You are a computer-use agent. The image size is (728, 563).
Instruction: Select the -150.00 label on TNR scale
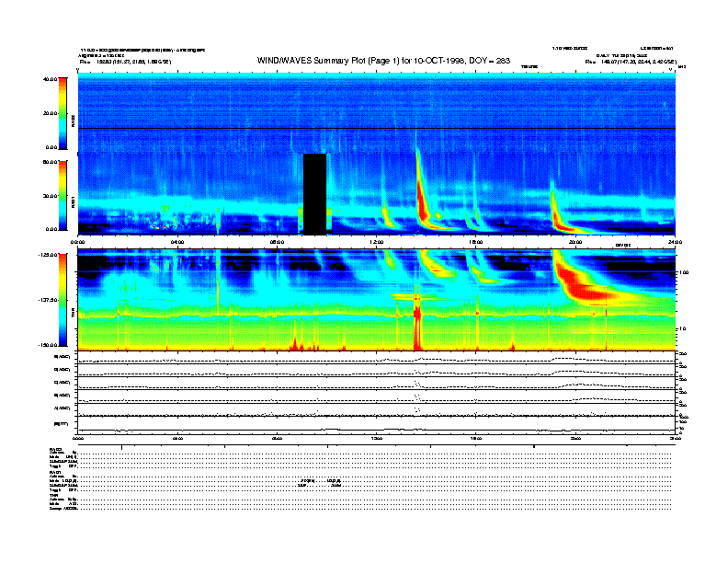(x=49, y=345)
